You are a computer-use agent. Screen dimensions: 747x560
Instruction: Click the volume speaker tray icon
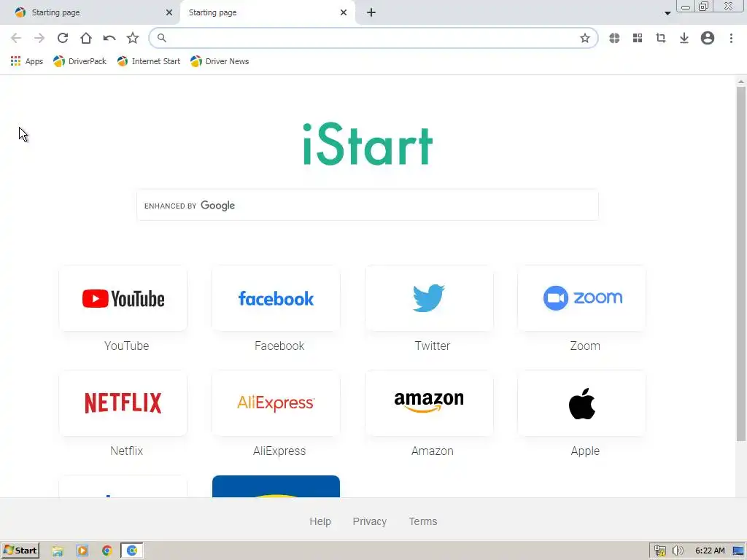click(x=677, y=551)
